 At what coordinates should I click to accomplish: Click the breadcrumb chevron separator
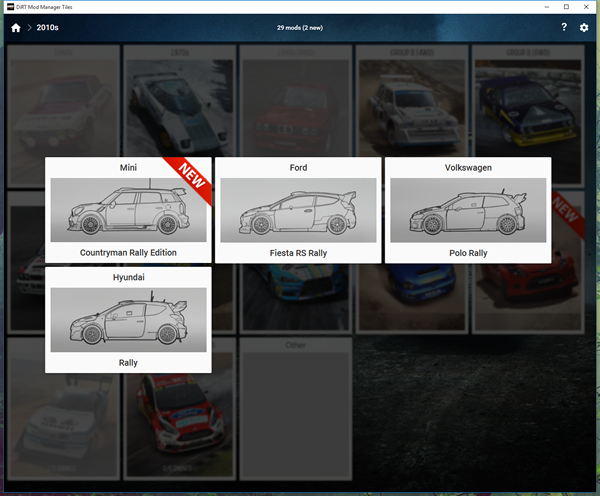click(x=29, y=28)
